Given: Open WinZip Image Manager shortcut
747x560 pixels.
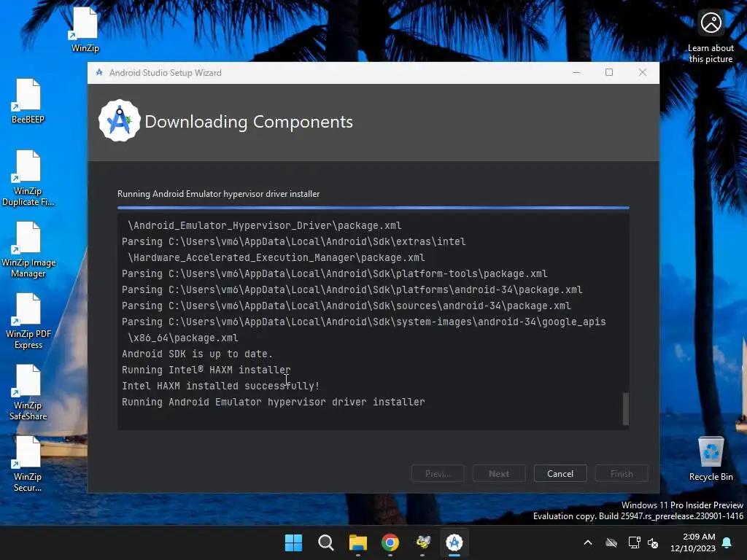Looking at the screenshot, I should click(28, 249).
